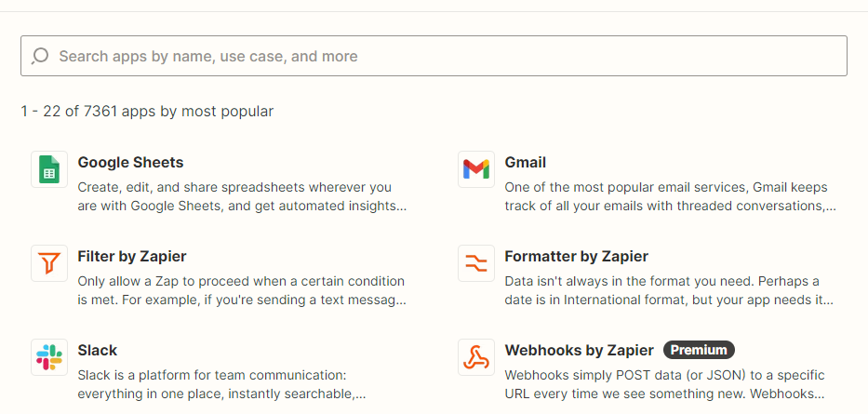This screenshot has height=414, width=868.
Task: Click the Google Sheets description text
Action: point(242,196)
